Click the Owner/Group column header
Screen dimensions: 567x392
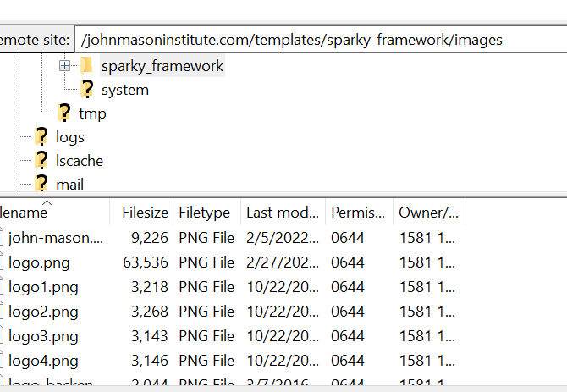point(429,213)
